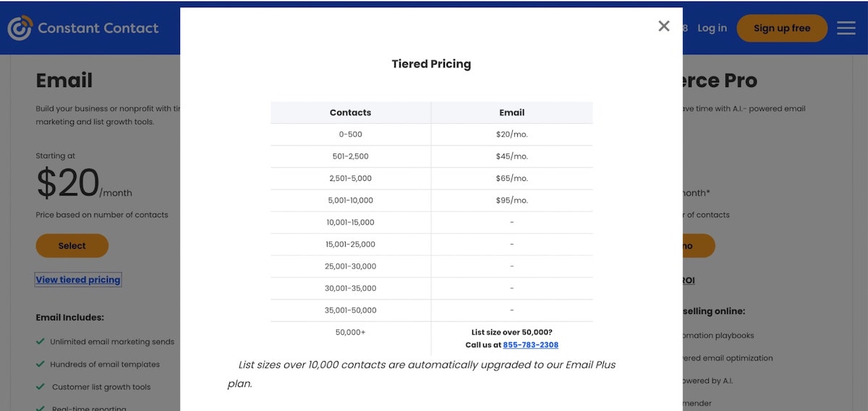Choose the Email plan Select button

[72, 246]
